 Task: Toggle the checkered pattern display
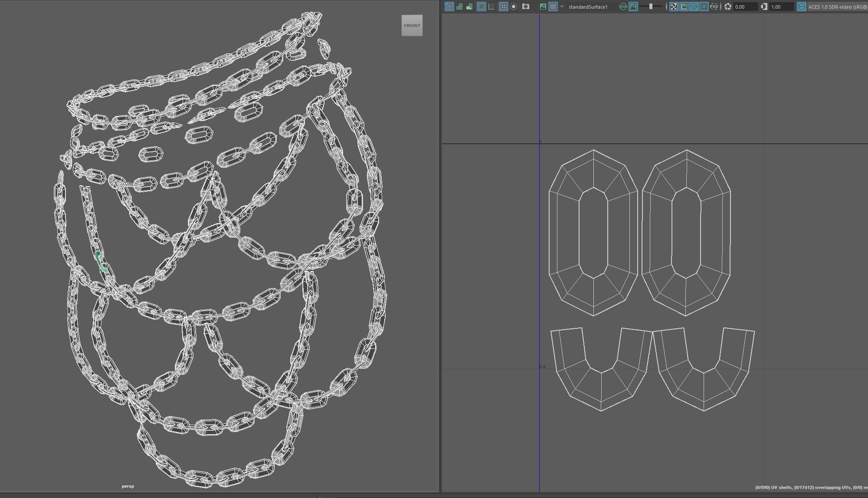553,7
